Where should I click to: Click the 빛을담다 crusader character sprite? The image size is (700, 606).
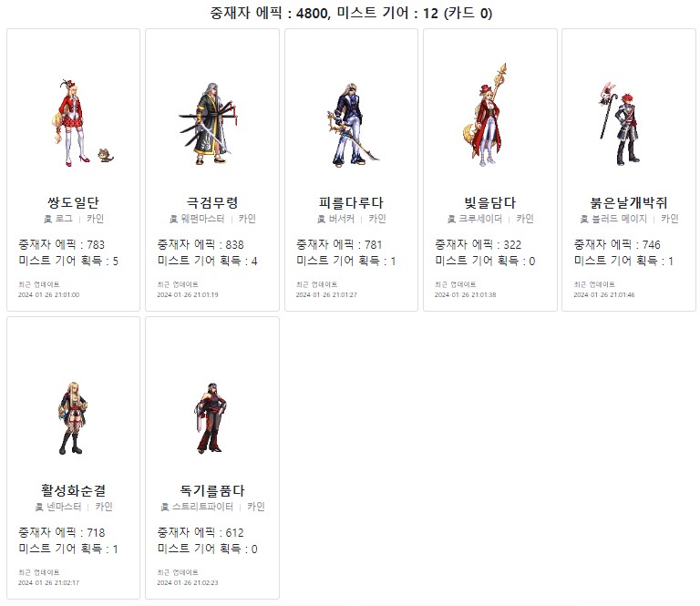486,115
